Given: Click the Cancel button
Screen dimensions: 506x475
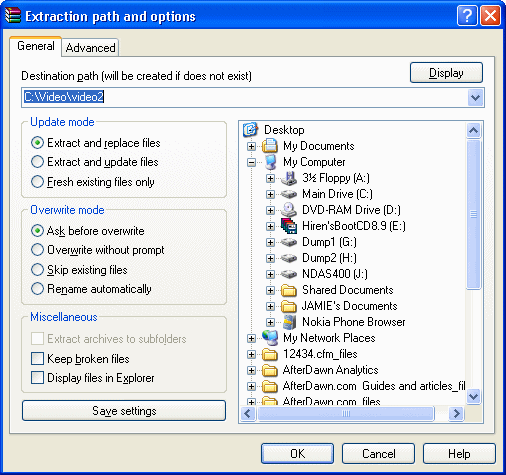Looking at the screenshot, I should pos(378,454).
